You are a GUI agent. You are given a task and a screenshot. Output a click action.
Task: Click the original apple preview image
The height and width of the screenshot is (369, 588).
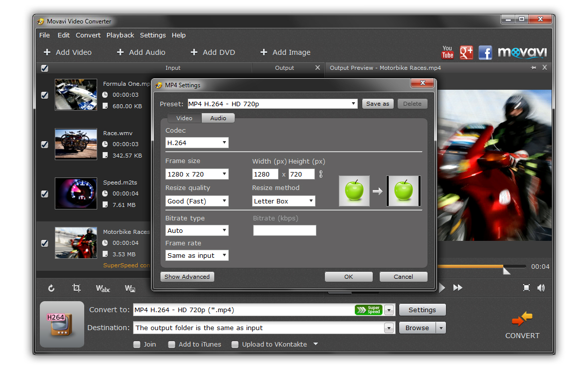tap(354, 191)
